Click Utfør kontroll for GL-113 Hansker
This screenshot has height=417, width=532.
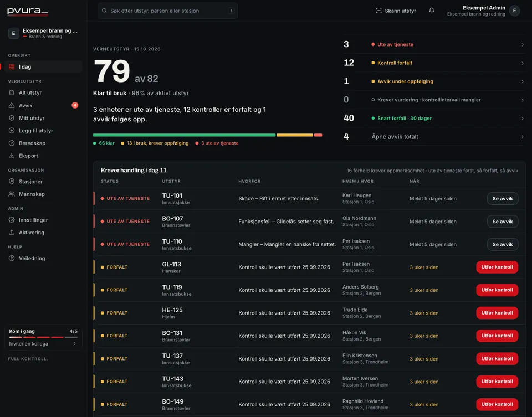497,267
